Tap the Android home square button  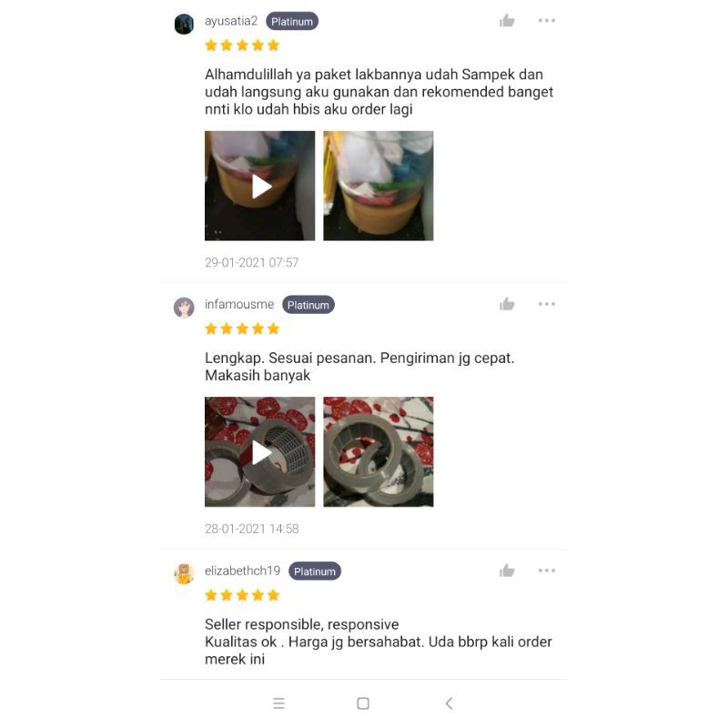363,703
